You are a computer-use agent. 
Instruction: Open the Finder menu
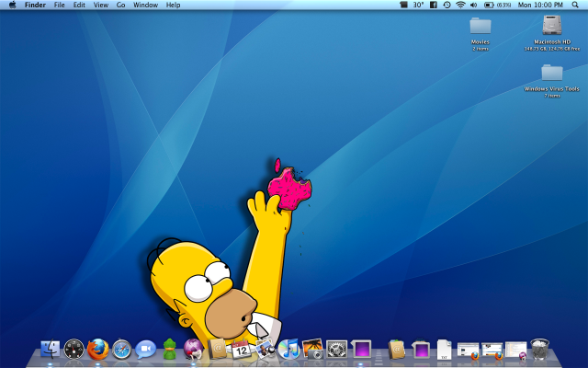point(35,5)
